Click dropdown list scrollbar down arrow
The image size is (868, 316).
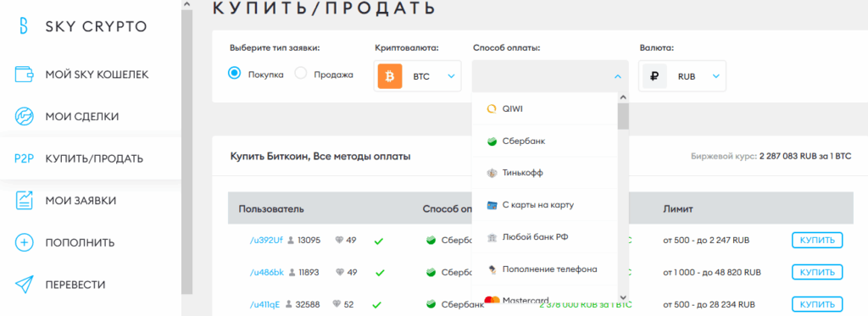(623, 297)
